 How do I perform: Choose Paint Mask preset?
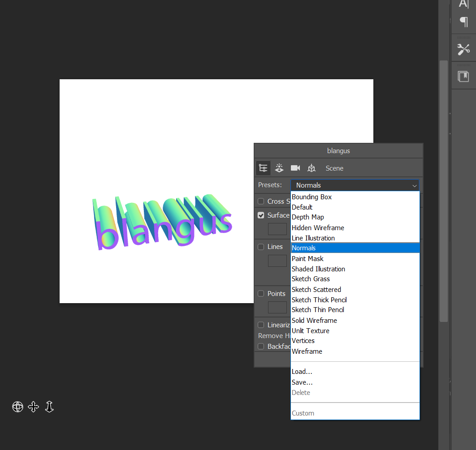(355, 259)
